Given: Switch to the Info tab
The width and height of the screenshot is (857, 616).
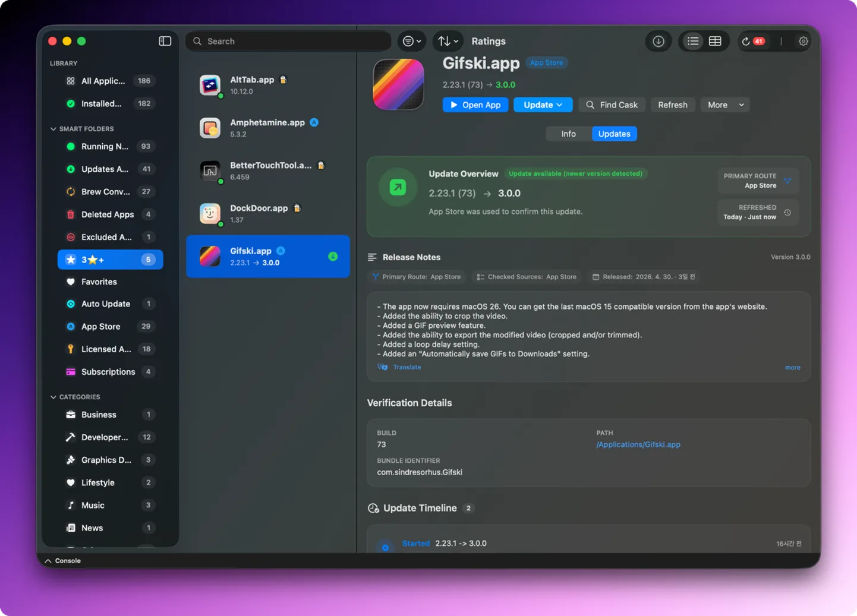Looking at the screenshot, I should coord(568,134).
